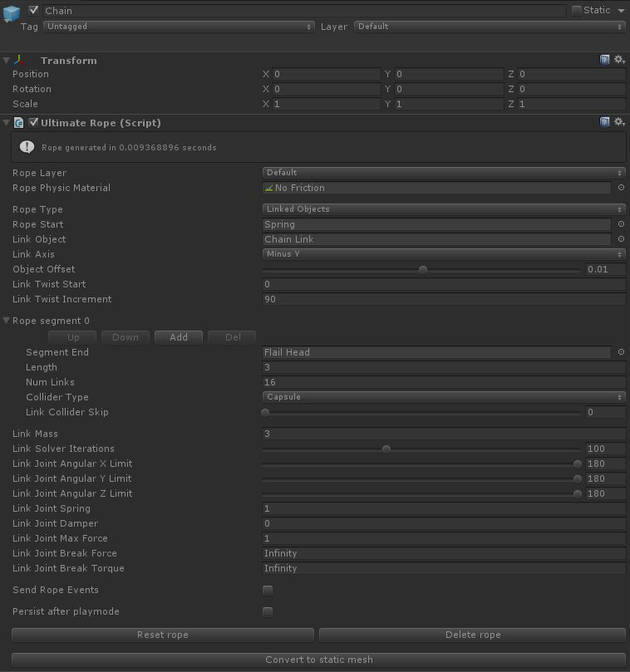Viewport: 630px width, 672px height.
Task: Click the Link Collider Skip slider handle
Action: 265,412
